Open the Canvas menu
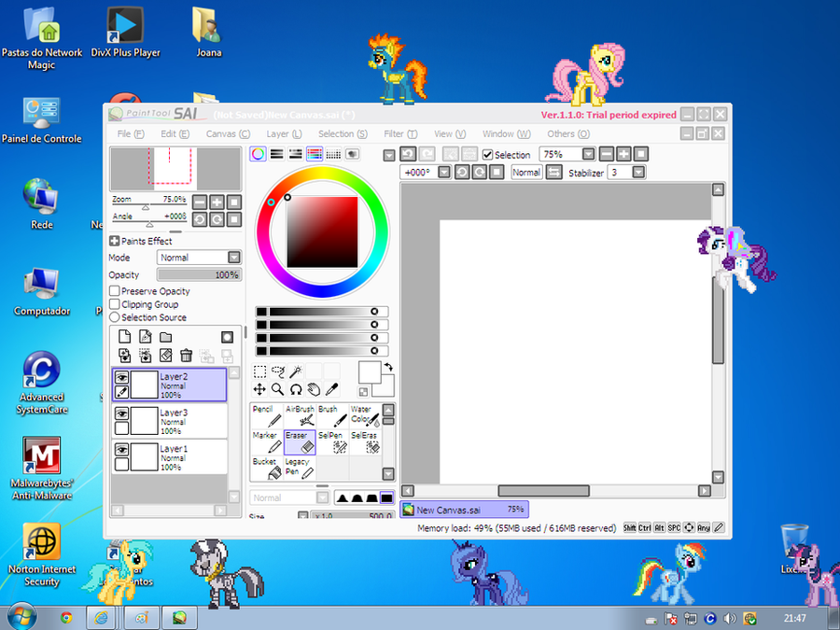The width and height of the screenshot is (840, 630). [229, 133]
